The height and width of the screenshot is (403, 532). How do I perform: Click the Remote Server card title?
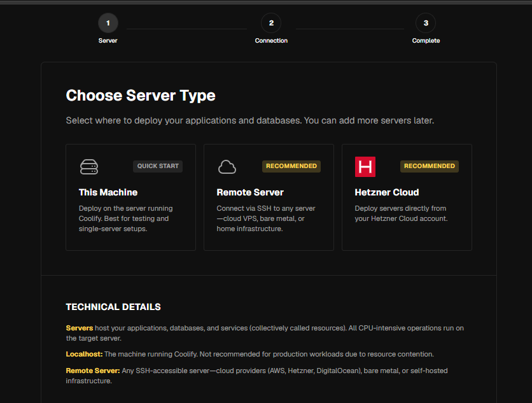[x=250, y=192]
